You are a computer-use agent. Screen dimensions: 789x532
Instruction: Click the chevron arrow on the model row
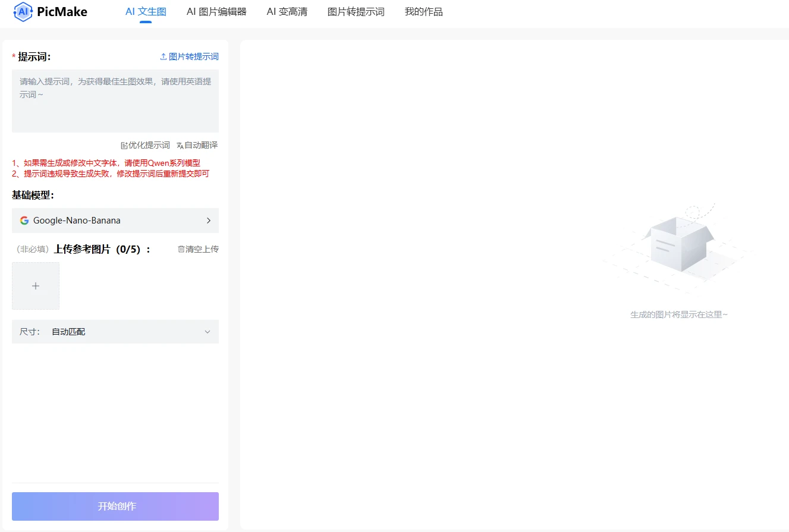(x=209, y=221)
